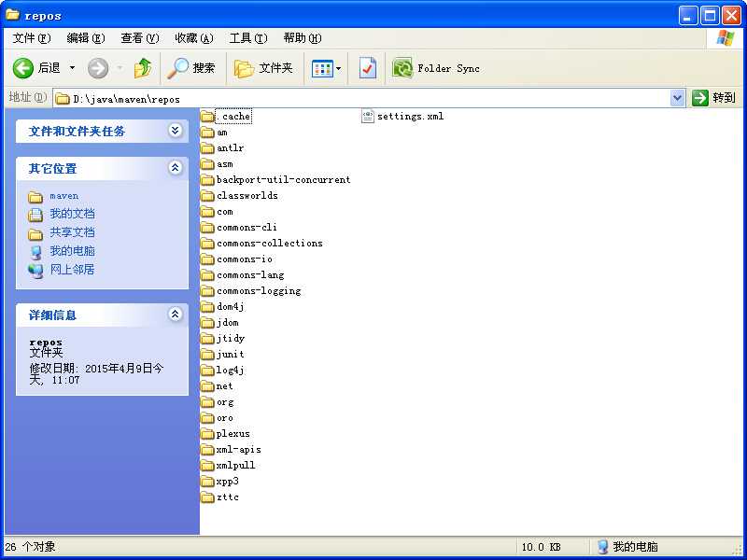Click the Windows flag logo throbber
Screen dimensions: 747x560
(x=726, y=37)
